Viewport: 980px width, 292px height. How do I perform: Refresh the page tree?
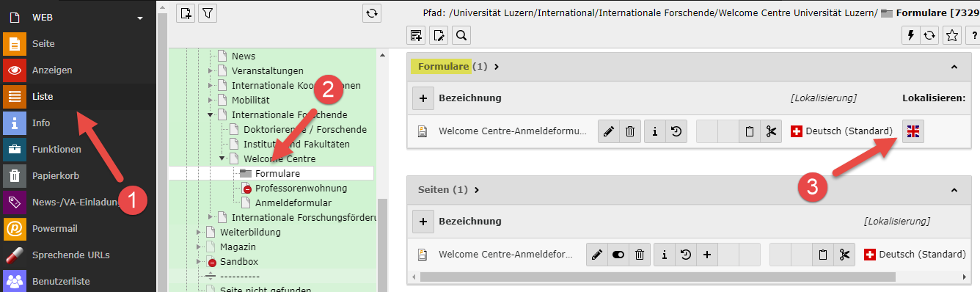pyautogui.click(x=372, y=12)
